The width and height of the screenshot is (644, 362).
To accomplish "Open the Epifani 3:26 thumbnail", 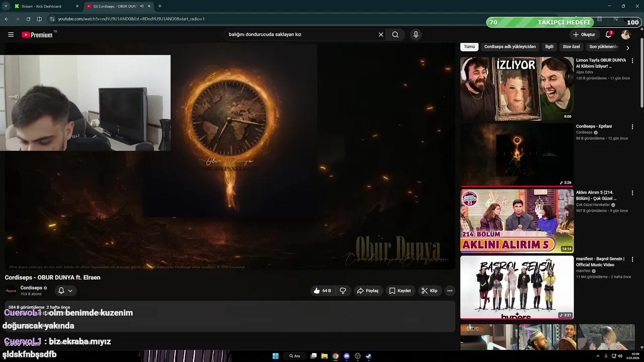I will coord(517,155).
